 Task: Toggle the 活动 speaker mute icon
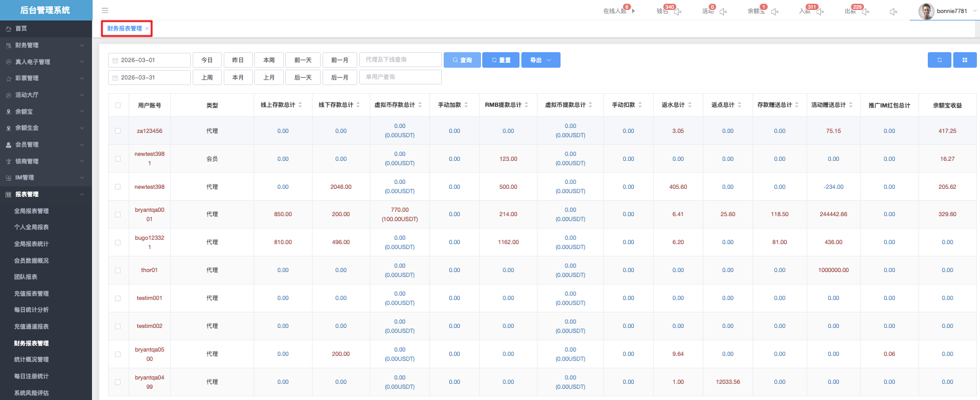(723, 12)
